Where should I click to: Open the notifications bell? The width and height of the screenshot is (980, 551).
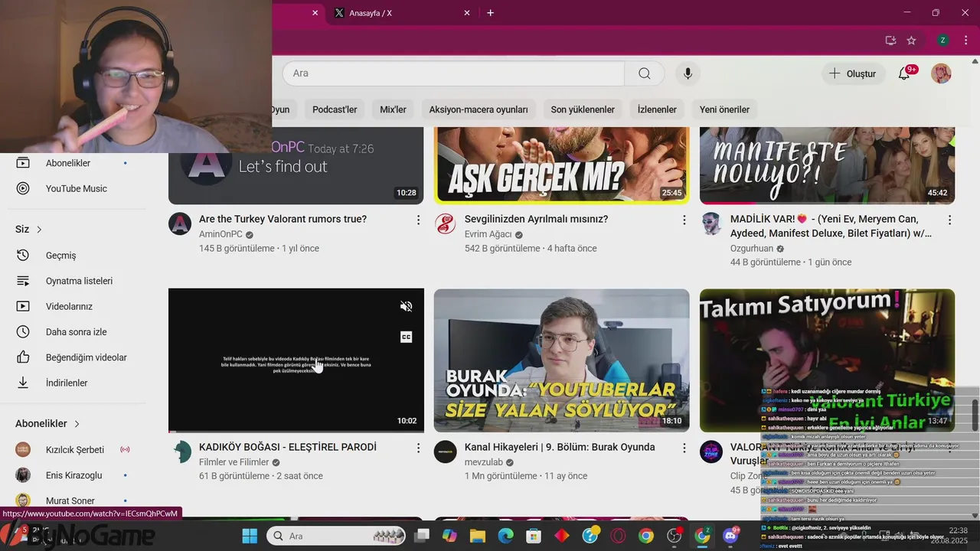(x=904, y=73)
